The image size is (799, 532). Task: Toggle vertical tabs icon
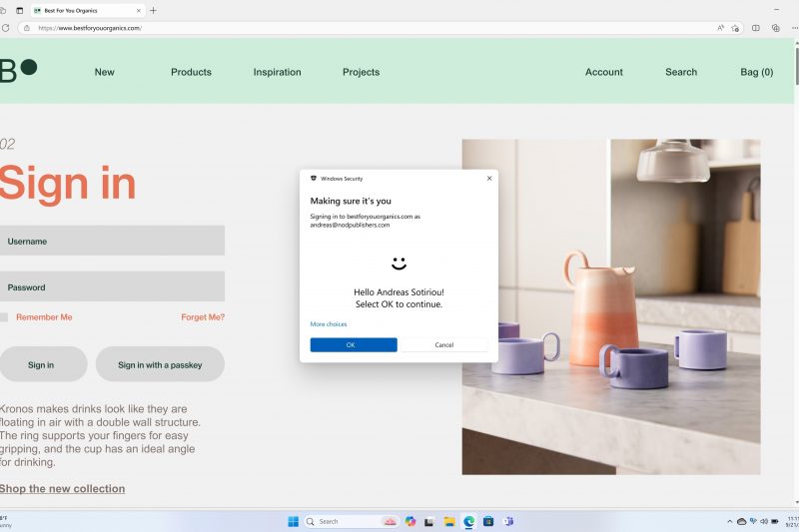click(x=19, y=10)
